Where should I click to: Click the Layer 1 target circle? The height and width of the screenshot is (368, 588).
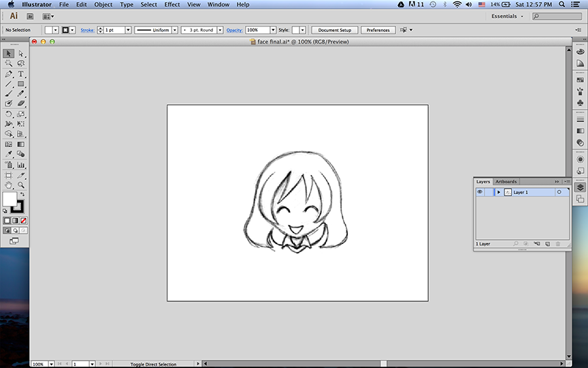(x=559, y=192)
